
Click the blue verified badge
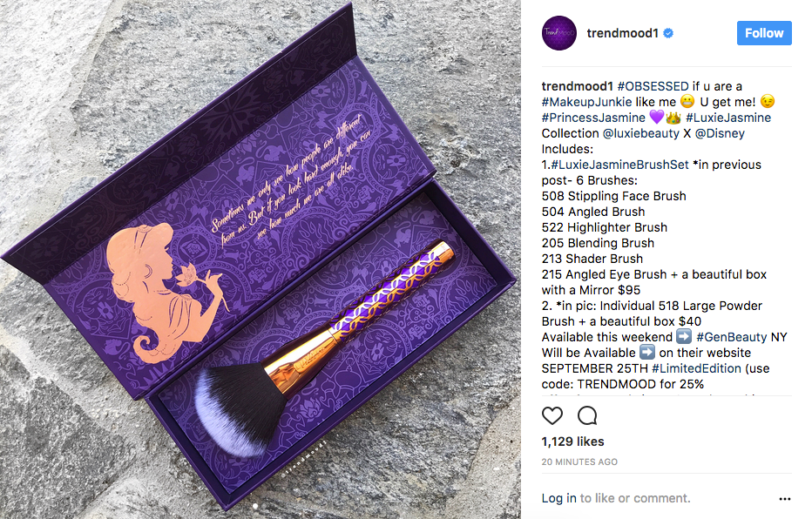click(x=668, y=33)
